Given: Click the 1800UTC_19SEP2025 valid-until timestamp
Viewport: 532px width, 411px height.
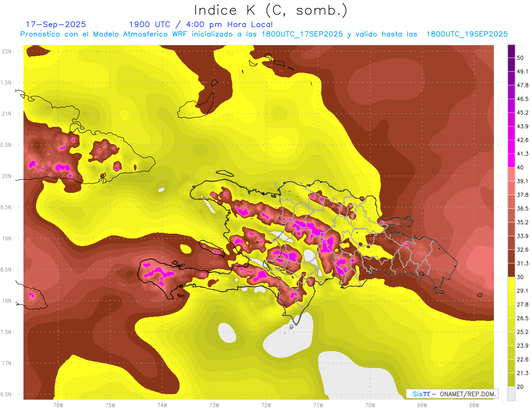Looking at the screenshot, I should (x=467, y=34).
